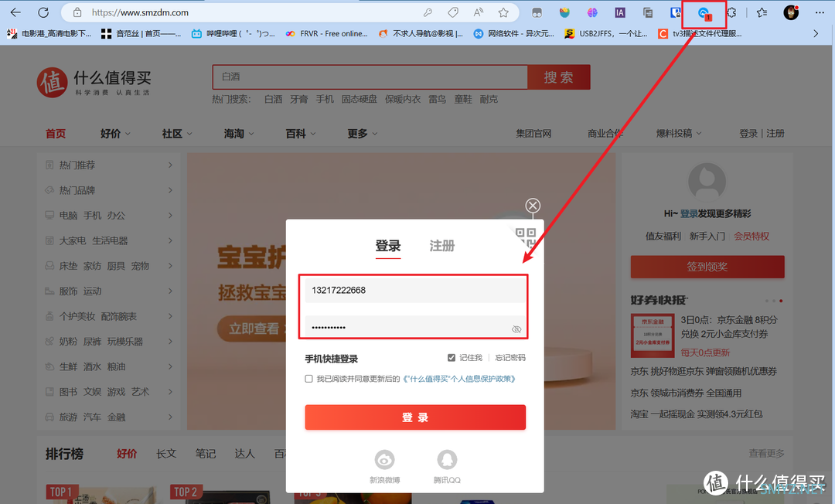This screenshot has height=504, width=835.
Task: Open 京东 领城市消费券 全国通用 news item
Action: (686, 393)
